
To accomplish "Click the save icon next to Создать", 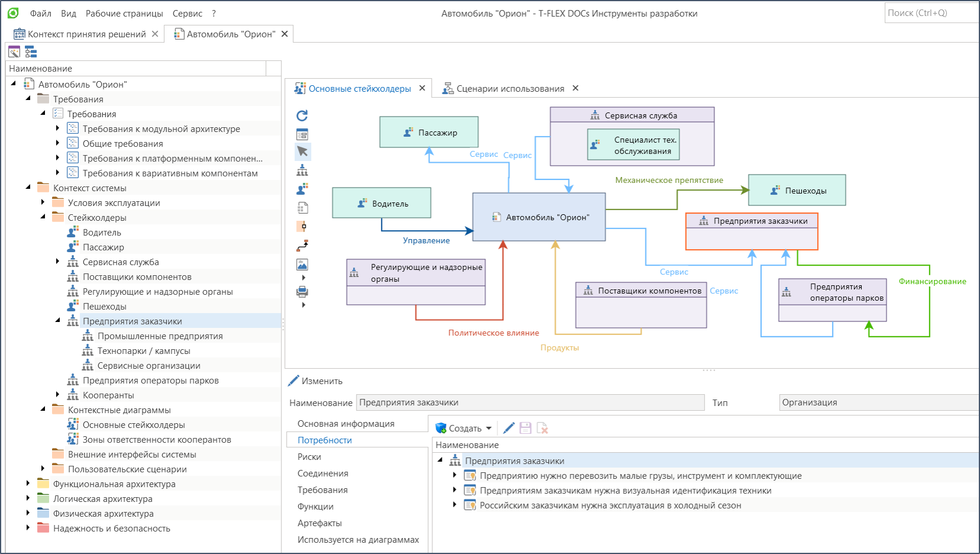I will [x=525, y=428].
